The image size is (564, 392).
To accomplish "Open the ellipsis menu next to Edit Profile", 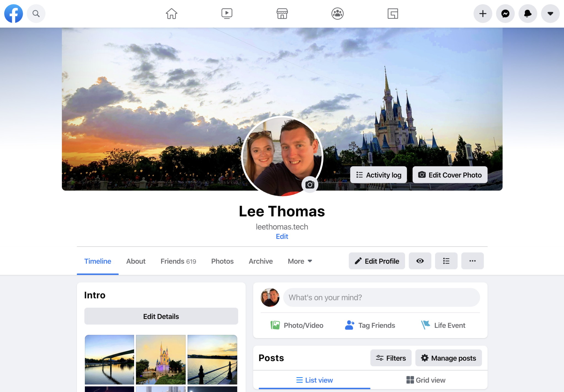I will click(x=473, y=261).
